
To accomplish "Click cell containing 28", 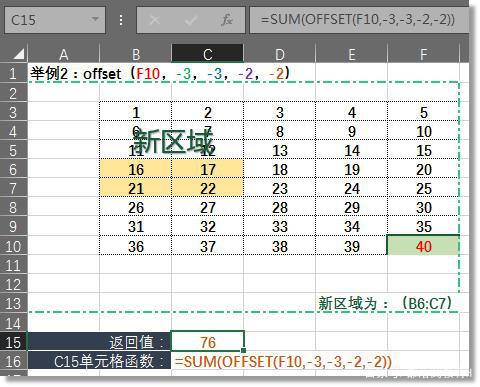I will point(280,207).
